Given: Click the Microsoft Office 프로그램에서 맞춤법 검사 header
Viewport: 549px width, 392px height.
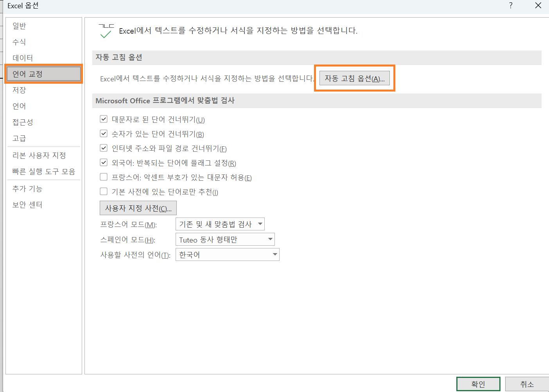Looking at the screenshot, I should point(317,101).
